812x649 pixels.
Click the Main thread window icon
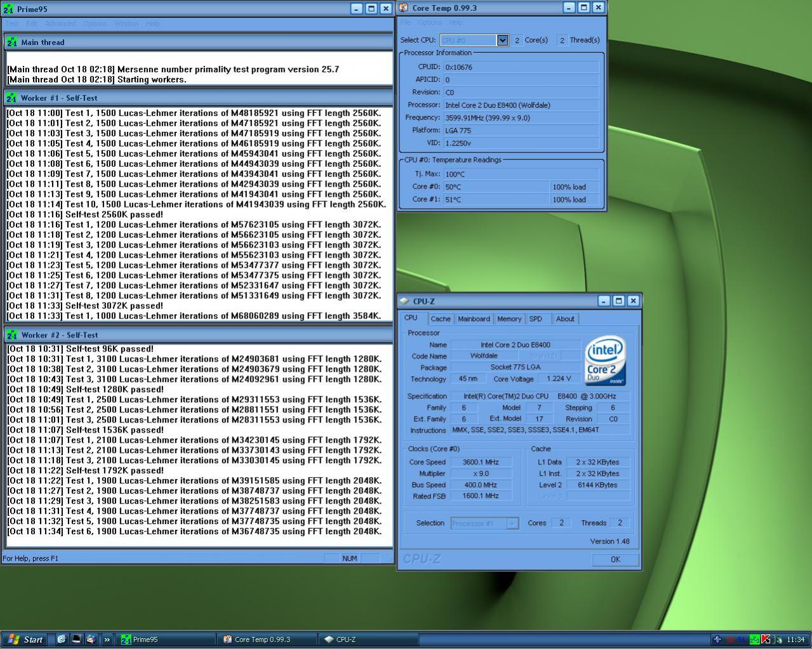pos(11,43)
